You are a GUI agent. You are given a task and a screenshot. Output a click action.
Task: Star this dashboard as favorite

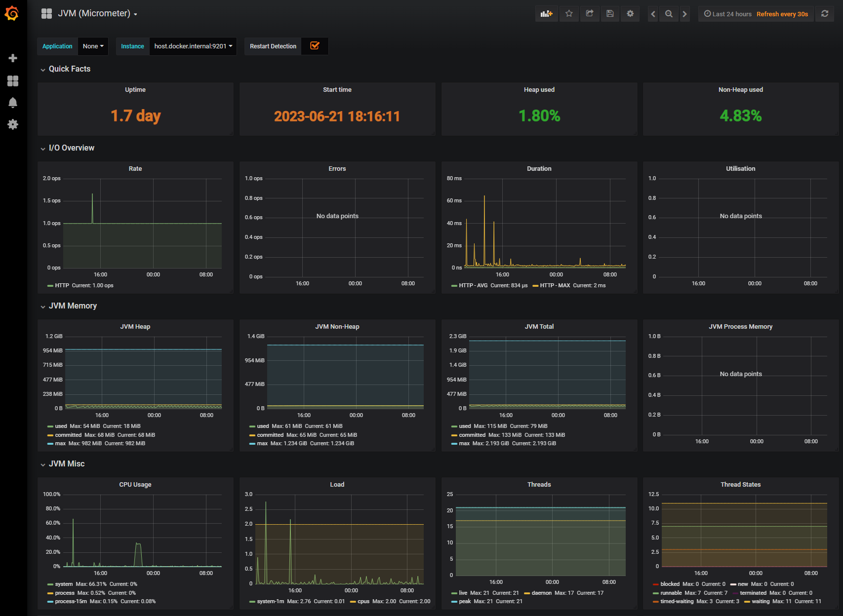click(x=569, y=14)
